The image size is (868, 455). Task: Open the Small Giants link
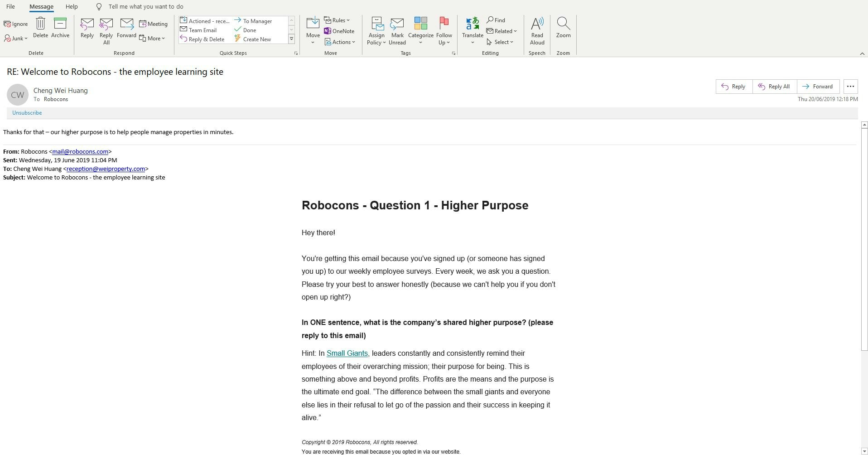[347, 353]
